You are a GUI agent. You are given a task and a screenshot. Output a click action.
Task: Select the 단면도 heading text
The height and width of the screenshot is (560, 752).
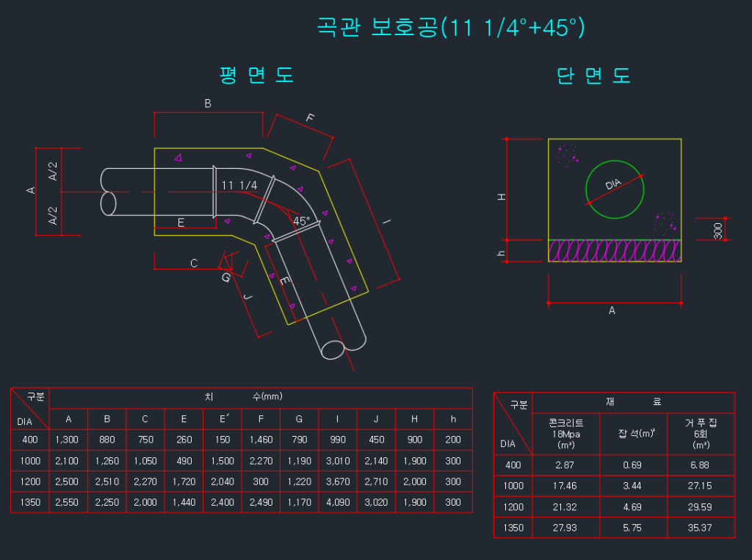(x=594, y=76)
